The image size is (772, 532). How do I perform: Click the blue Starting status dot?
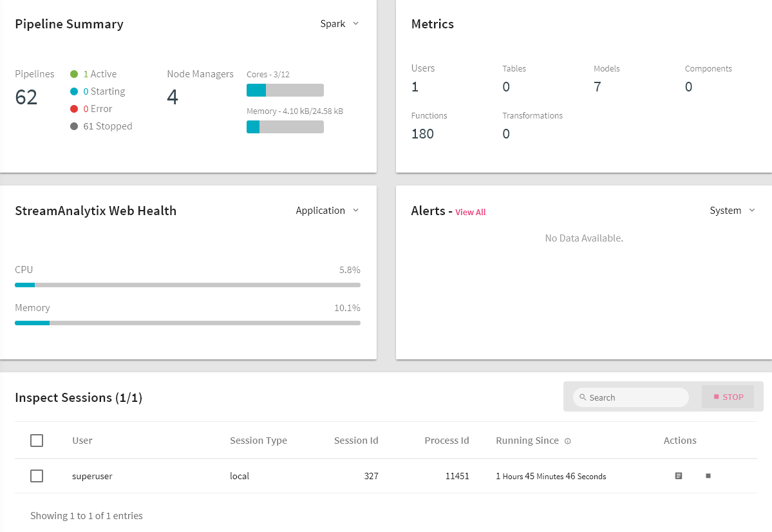pos(74,91)
